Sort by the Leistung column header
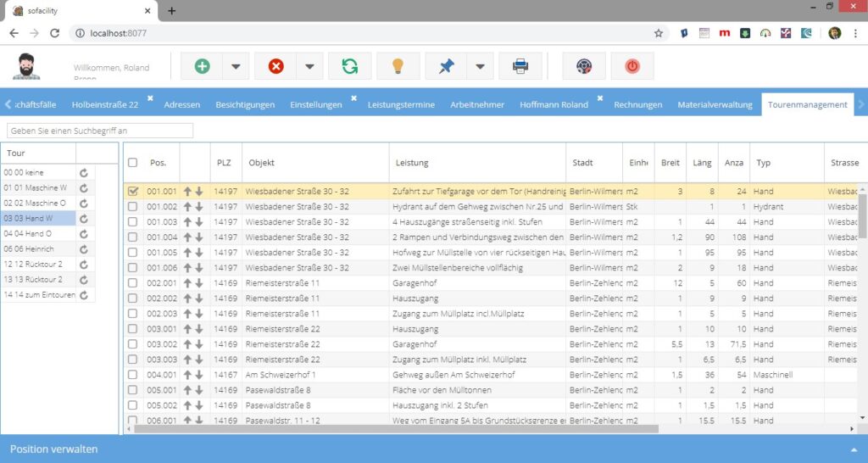This screenshot has height=463, width=868. pyautogui.click(x=412, y=163)
